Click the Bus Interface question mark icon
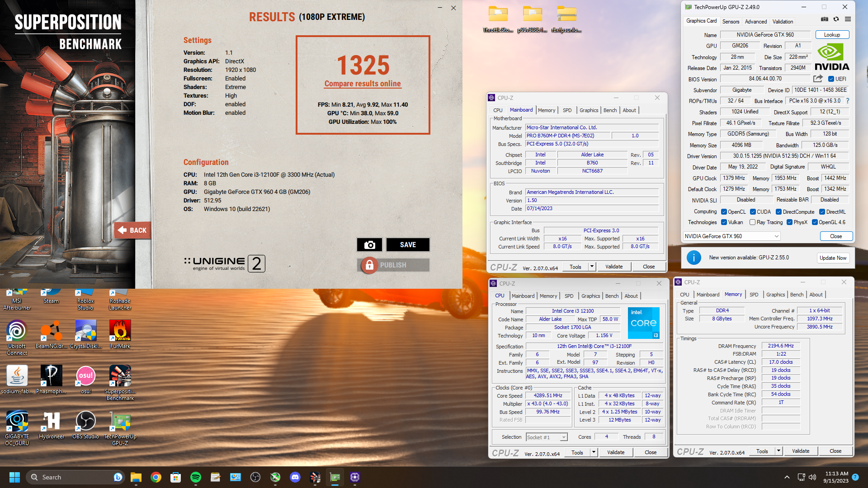Viewport: 868px width, 488px height. pyautogui.click(x=848, y=101)
